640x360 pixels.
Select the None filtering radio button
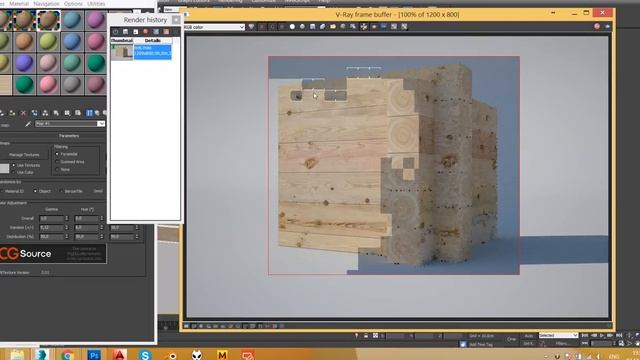click(57, 169)
